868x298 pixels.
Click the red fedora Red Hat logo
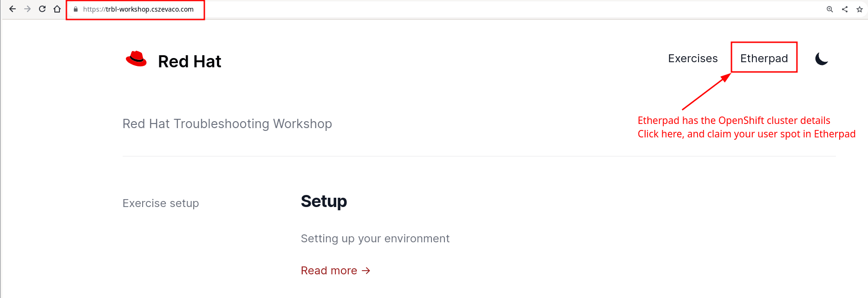click(x=136, y=59)
